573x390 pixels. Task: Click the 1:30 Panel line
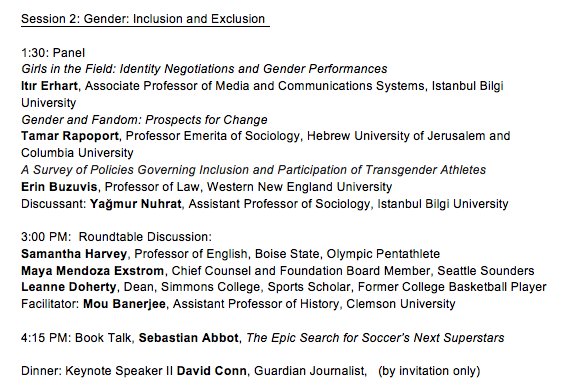coord(53,53)
